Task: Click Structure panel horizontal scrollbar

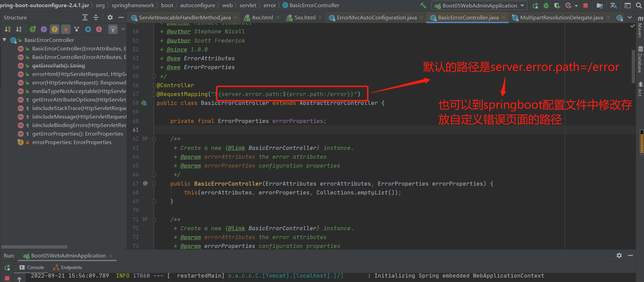Action: 34,247
